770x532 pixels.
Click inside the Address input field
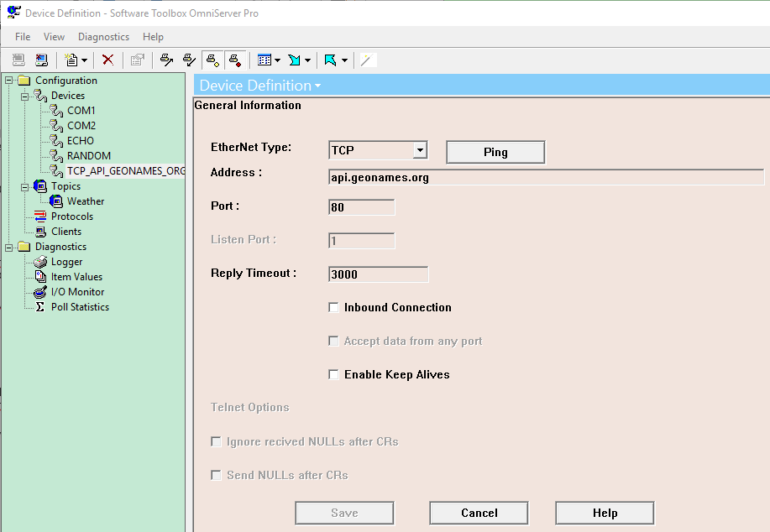coord(504,177)
